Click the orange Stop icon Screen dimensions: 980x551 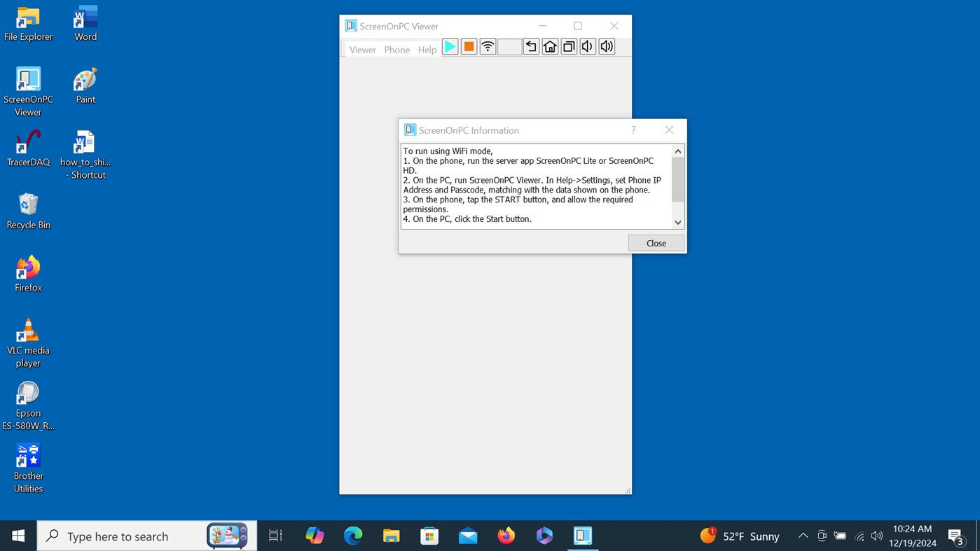point(468,46)
